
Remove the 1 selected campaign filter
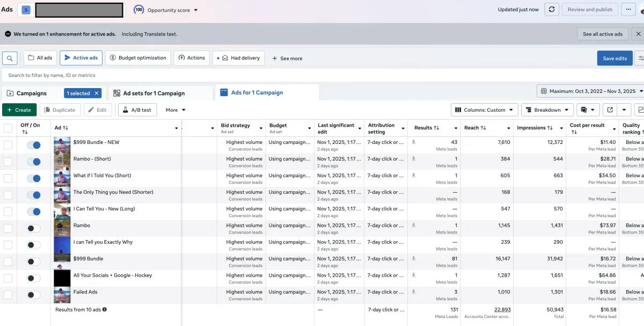97,93
